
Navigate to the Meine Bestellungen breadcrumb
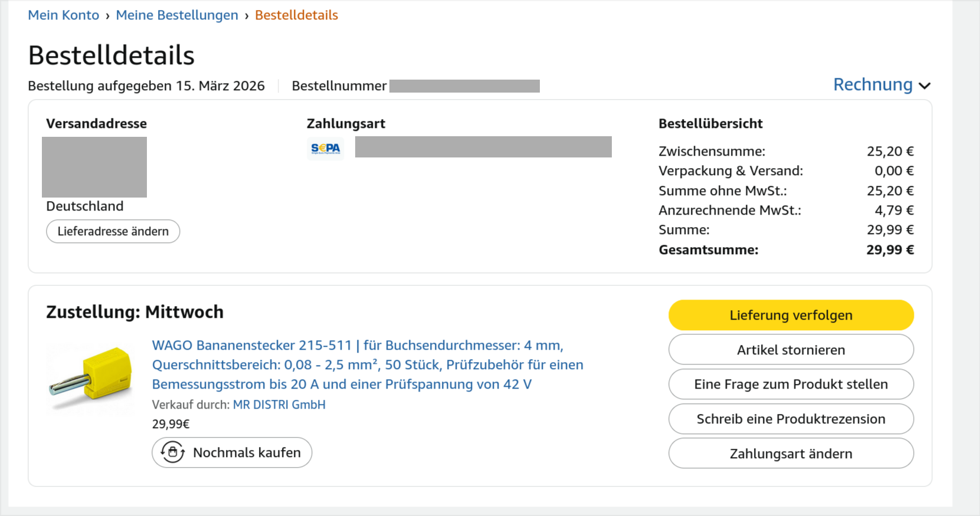point(177,15)
